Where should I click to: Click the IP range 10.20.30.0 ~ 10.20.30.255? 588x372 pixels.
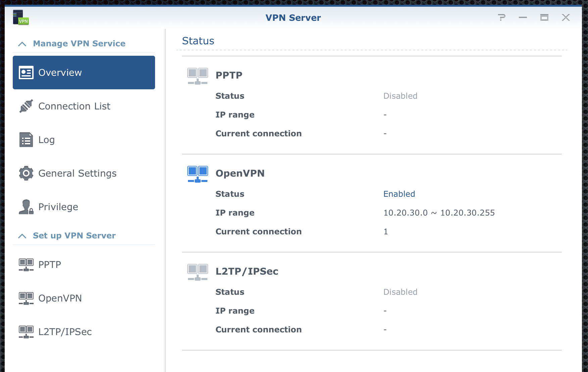[439, 213]
